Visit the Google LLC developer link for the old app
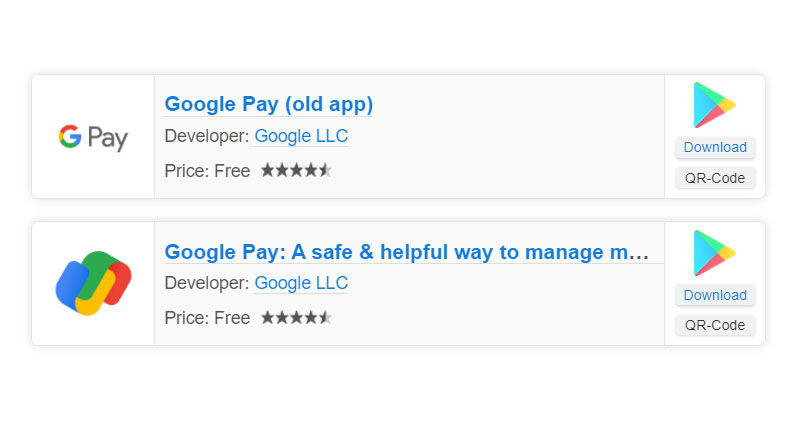The width and height of the screenshot is (800, 424). tap(301, 137)
